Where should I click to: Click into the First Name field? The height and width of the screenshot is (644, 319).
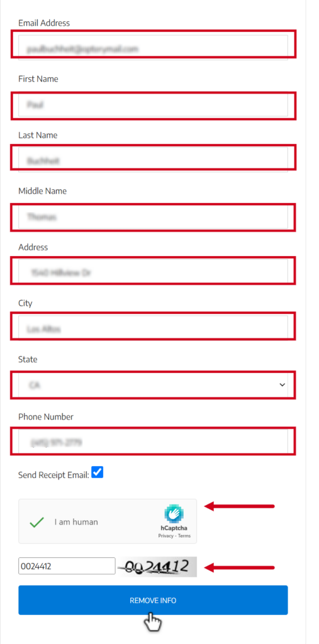(x=153, y=104)
